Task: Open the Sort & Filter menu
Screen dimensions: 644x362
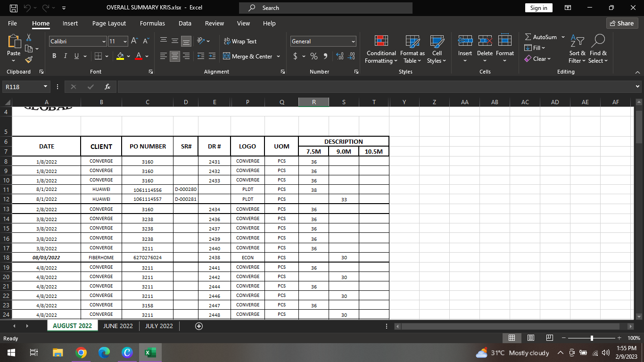Action: 577,49
